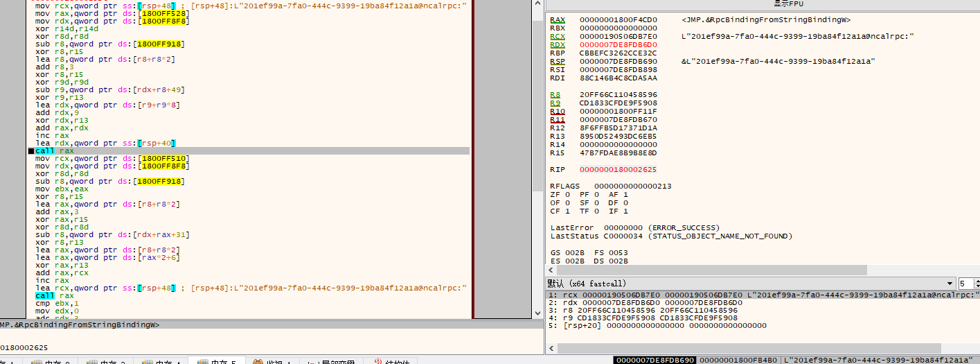
Task: Select the RBX register value row
Action: [618, 28]
